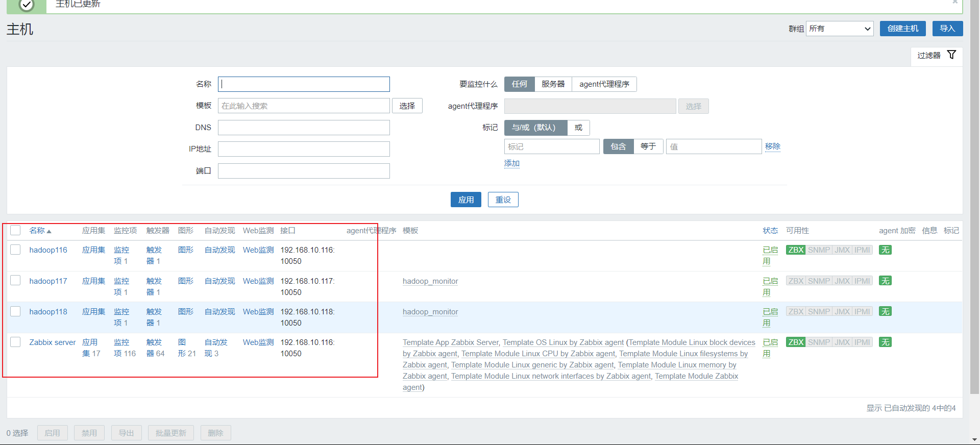Open host hadoop118
980x445 pixels.
click(48, 312)
